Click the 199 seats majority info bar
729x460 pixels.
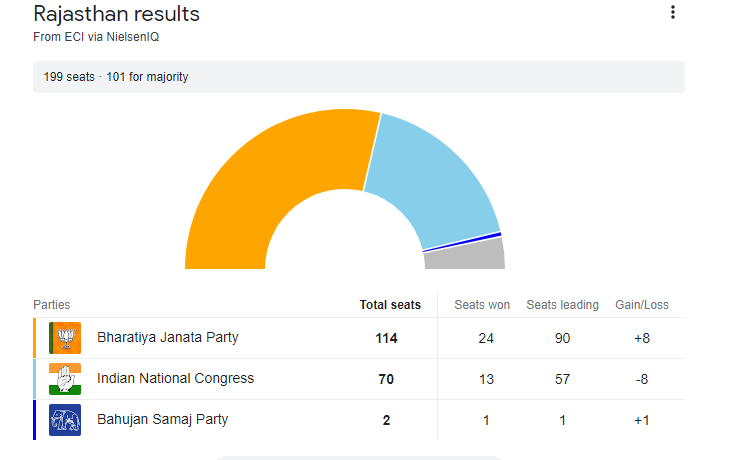pos(358,77)
